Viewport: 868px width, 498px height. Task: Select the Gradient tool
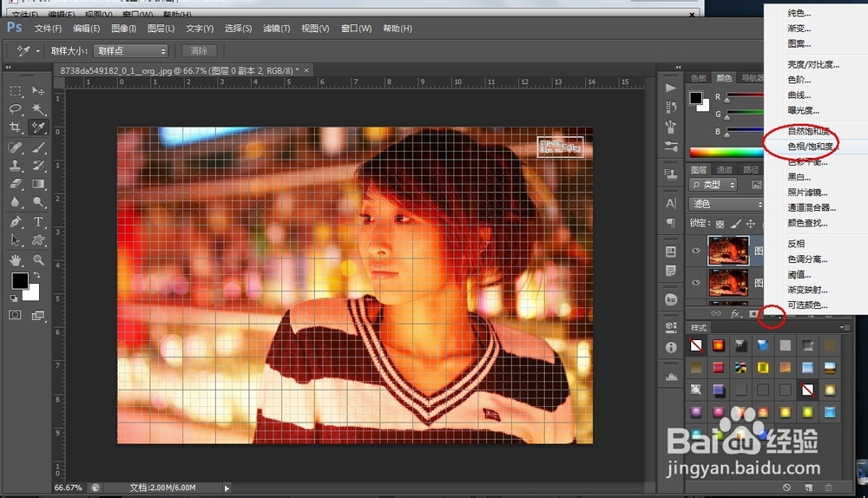pos(38,184)
